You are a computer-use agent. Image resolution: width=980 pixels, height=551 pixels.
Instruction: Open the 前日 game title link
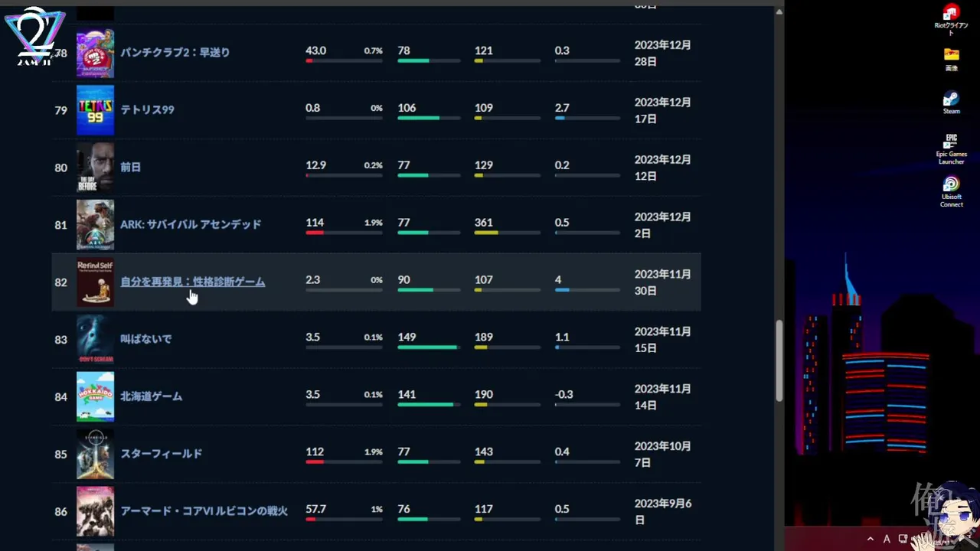point(130,167)
